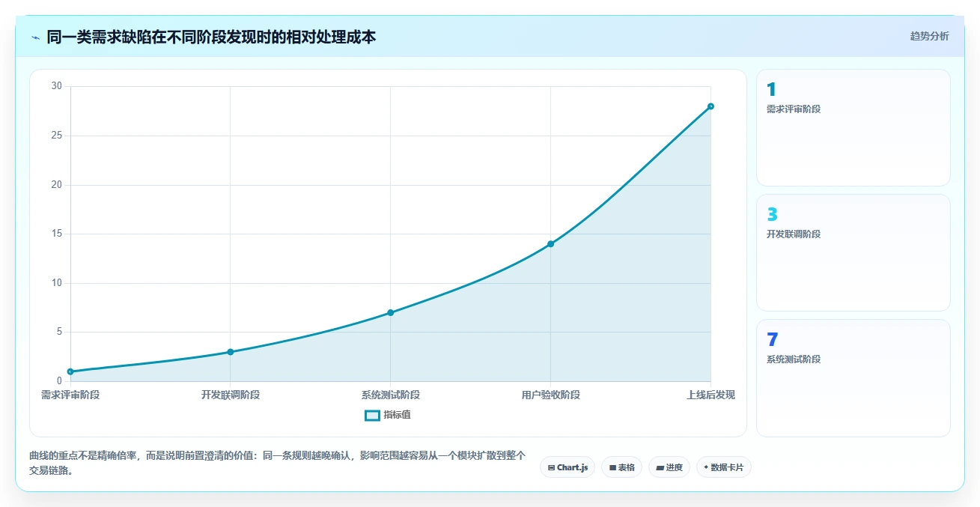
Task: Click the data point for 用户验收阶段
Action: coord(551,243)
